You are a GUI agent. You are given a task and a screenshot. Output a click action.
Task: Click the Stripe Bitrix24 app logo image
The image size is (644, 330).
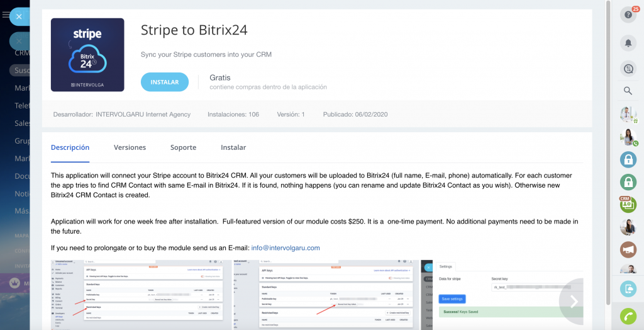(87, 55)
